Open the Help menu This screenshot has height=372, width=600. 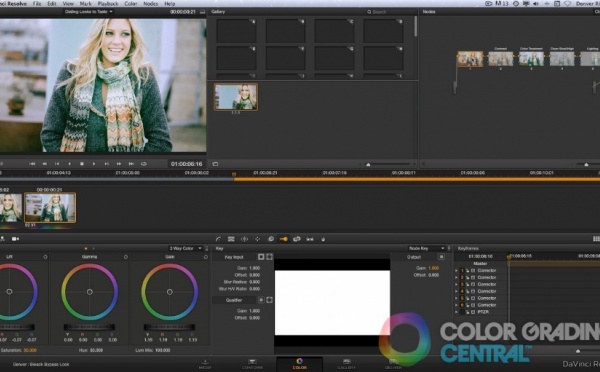170,3
